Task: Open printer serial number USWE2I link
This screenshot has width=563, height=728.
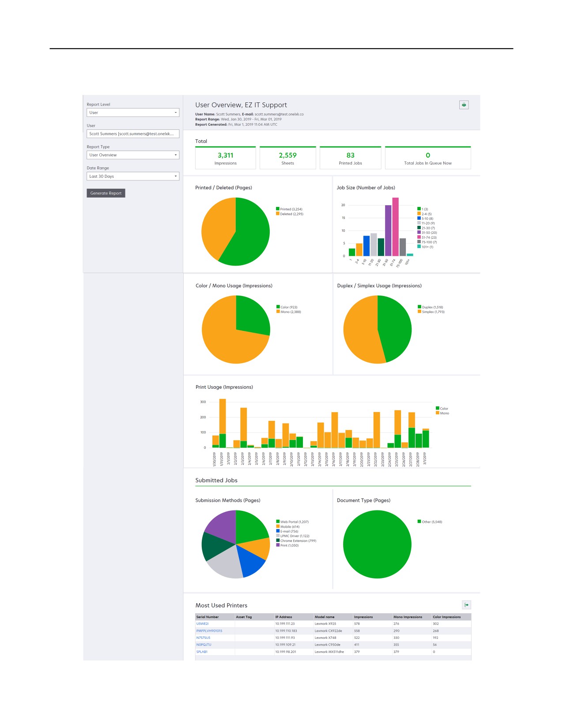Action: click(x=202, y=624)
